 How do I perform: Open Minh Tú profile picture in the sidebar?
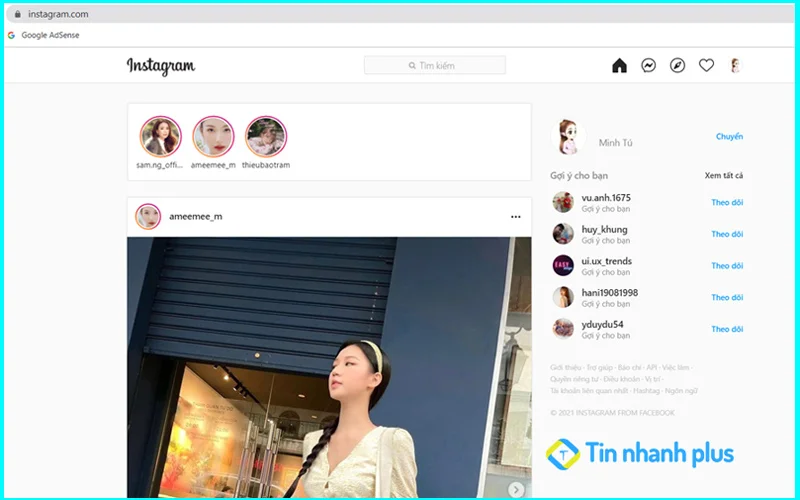(568, 137)
